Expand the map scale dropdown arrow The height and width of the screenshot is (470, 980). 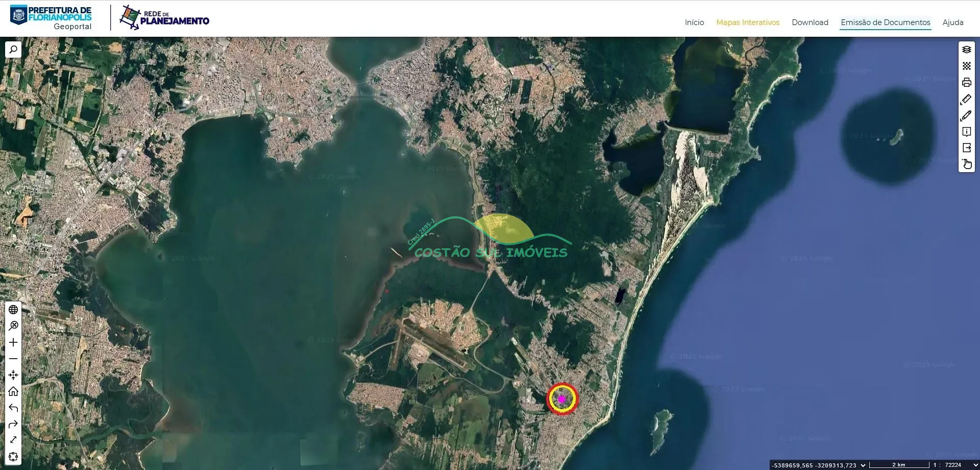coord(976,465)
